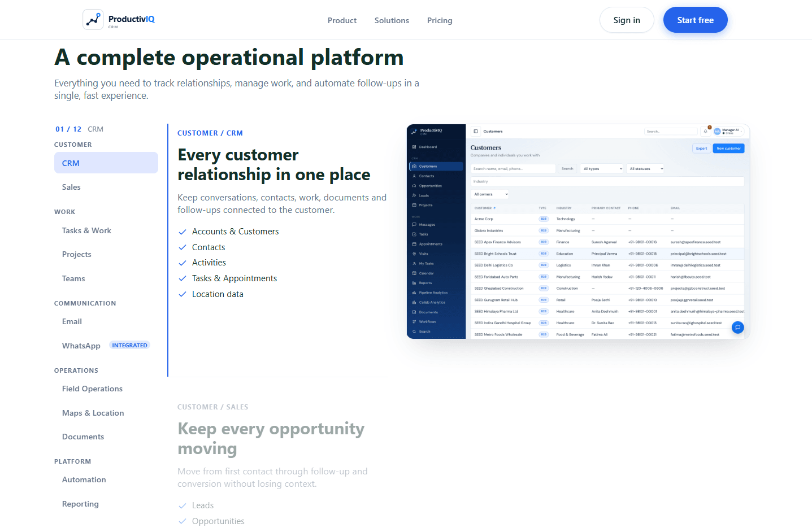Sort by the CUSTOMER column header in the preview
812x532 pixels.
coord(485,208)
